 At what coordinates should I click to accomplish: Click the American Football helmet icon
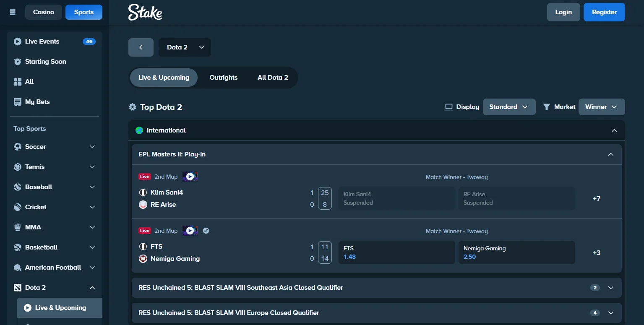[18, 268]
